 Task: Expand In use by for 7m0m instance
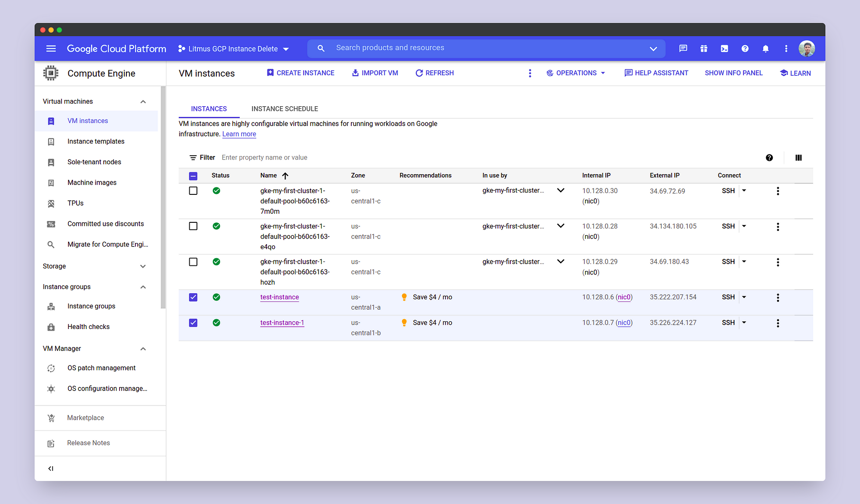pyautogui.click(x=561, y=191)
